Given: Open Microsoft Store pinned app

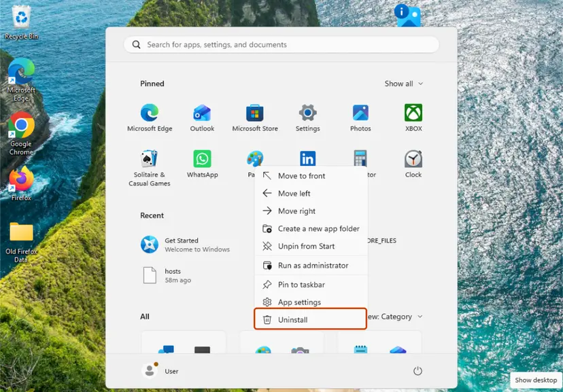Looking at the screenshot, I should (255, 118).
